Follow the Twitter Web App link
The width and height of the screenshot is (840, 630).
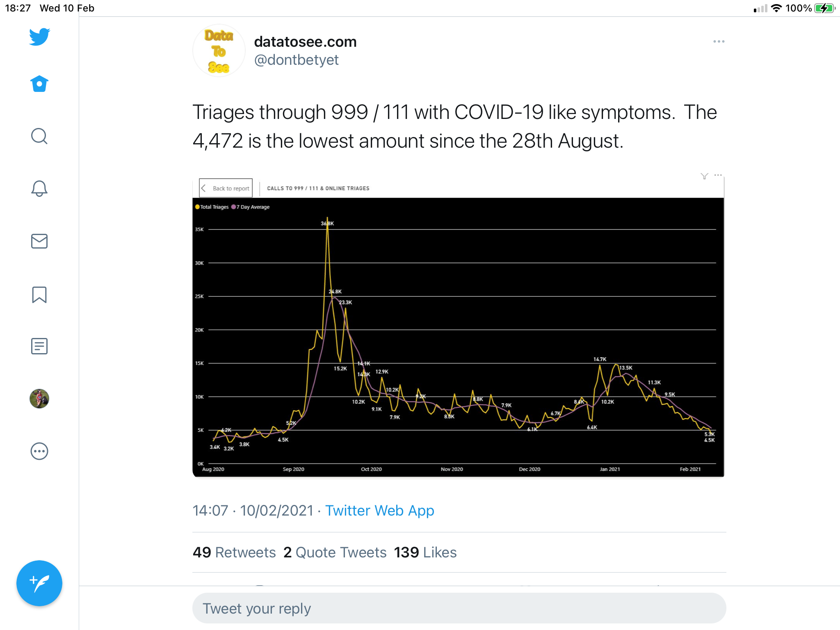click(379, 511)
